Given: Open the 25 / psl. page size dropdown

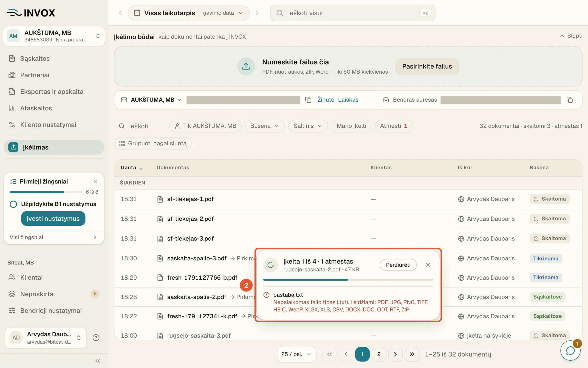Looking at the screenshot, I should 297,354.
